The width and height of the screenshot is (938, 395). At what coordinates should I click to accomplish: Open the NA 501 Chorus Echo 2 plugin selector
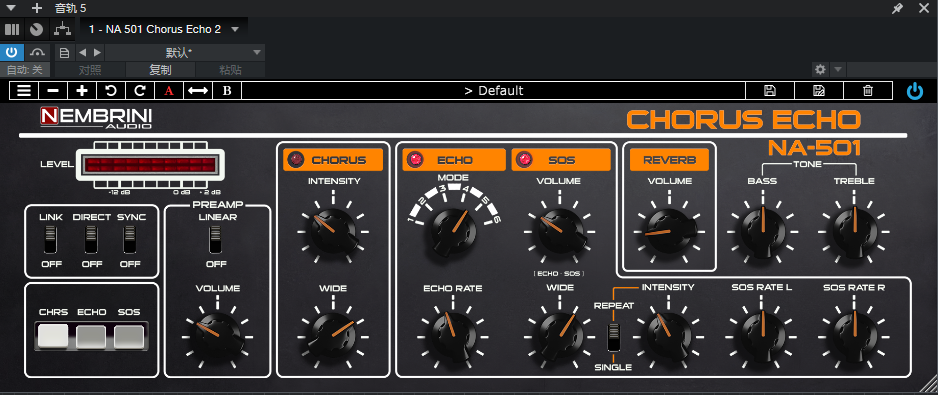164,29
